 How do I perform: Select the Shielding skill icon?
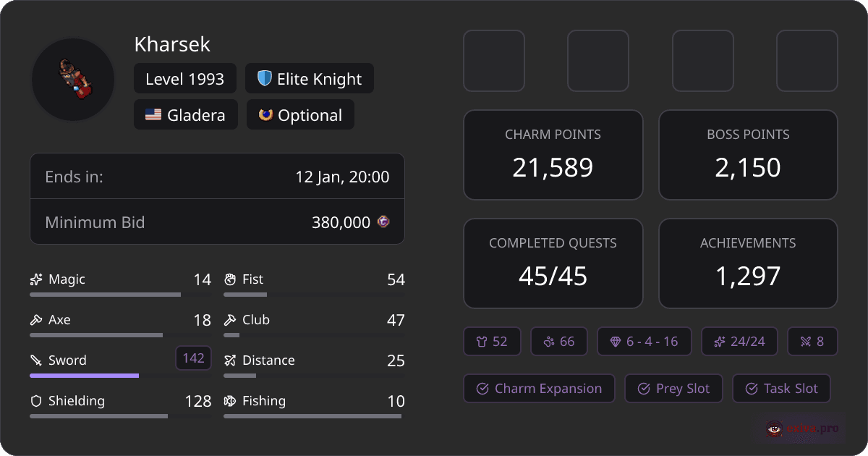pos(36,401)
